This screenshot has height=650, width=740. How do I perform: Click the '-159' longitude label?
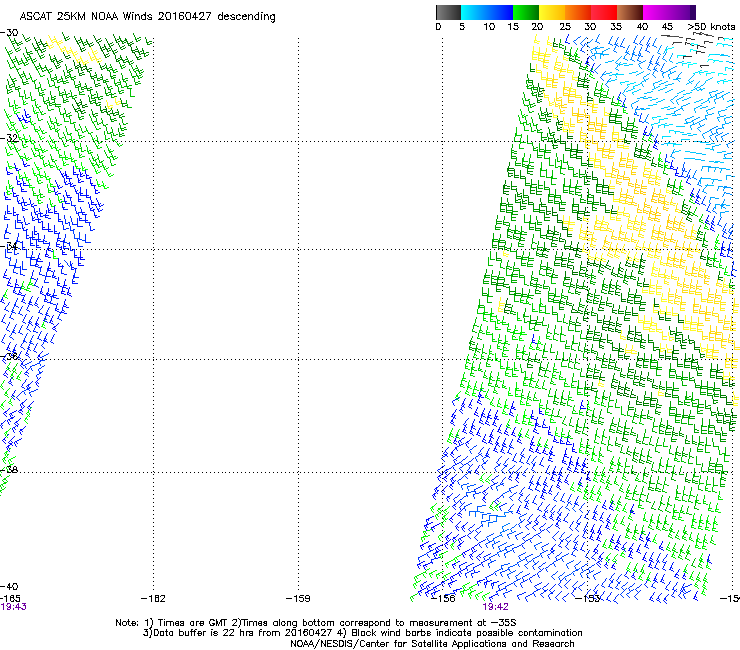coord(298,599)
